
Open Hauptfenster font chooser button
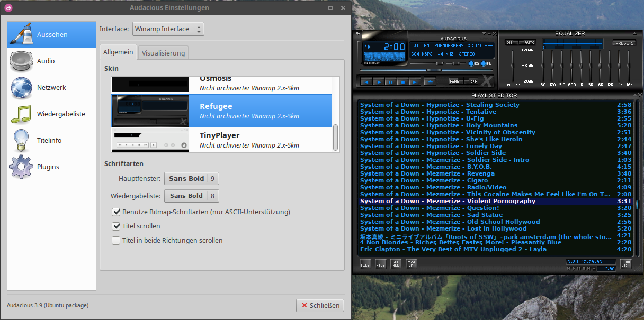(x=191, y=179)
